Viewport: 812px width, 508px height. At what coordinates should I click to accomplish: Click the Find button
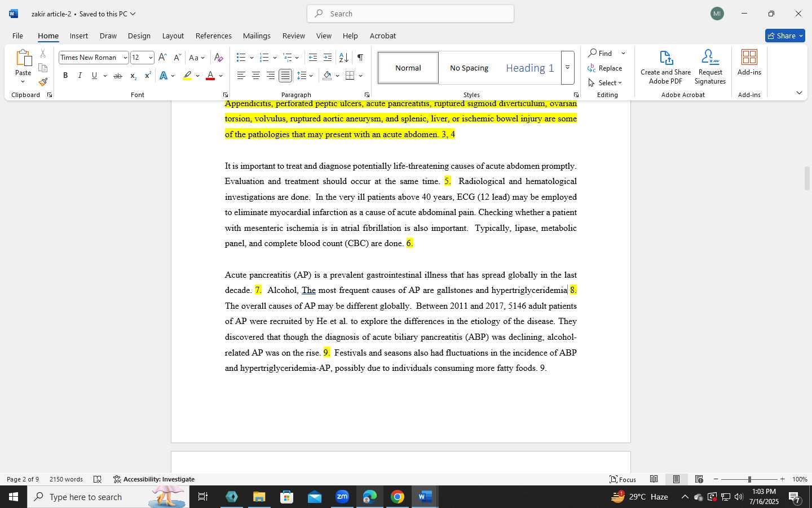pyautogui.click(x=601, y=53)
